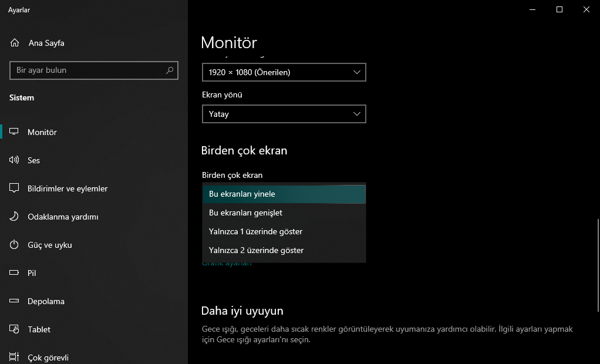Click the Çok görevli icon
The height and width of the screenshot is (364, 600).
(14, 357)
